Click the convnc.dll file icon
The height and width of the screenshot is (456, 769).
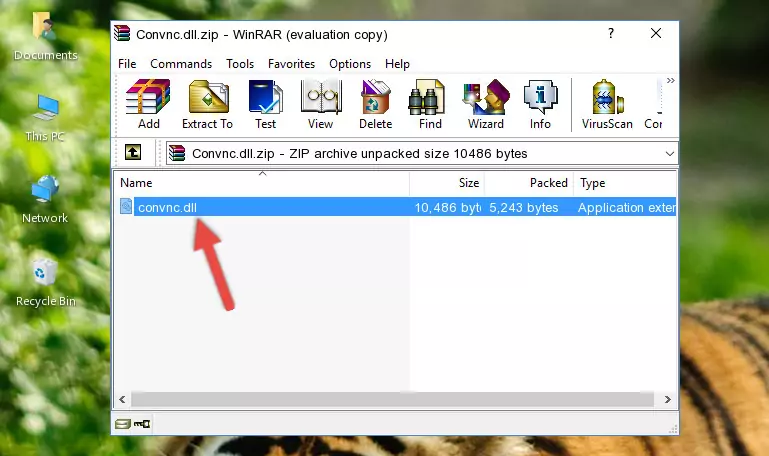point(126,206)
